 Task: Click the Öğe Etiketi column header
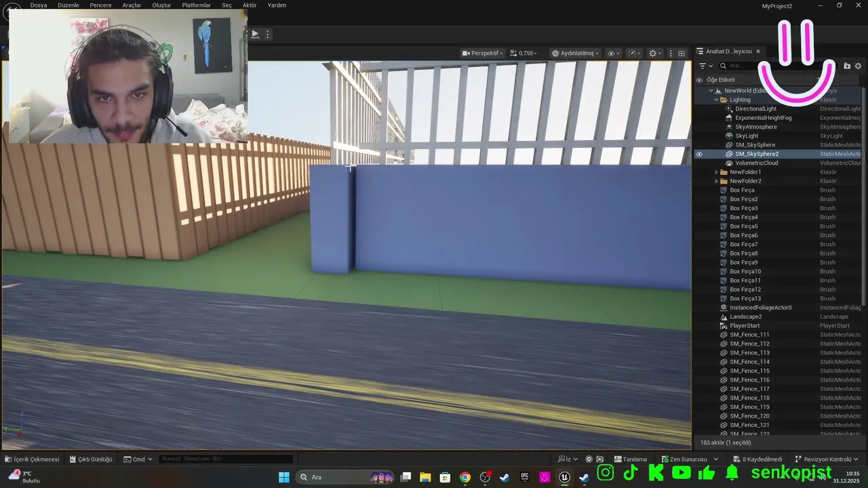pos(721,80)
